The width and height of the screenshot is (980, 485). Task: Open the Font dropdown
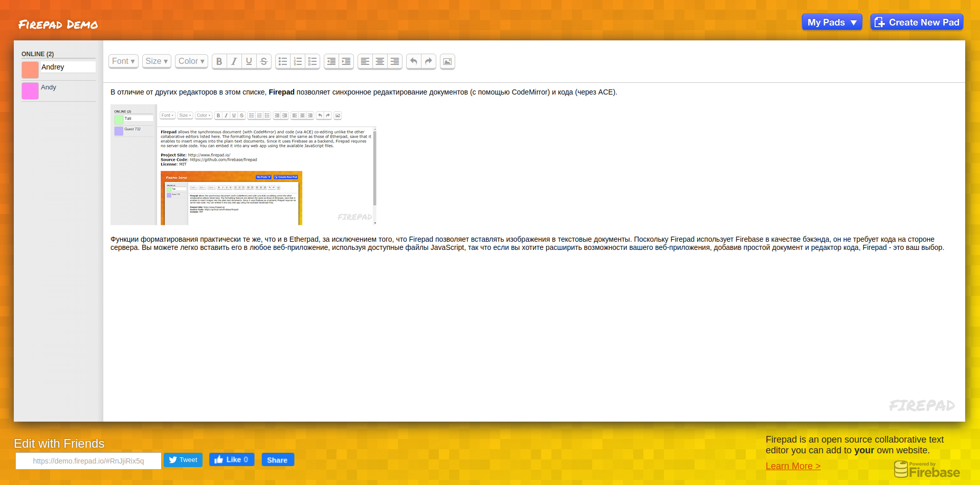coord(123,61)
